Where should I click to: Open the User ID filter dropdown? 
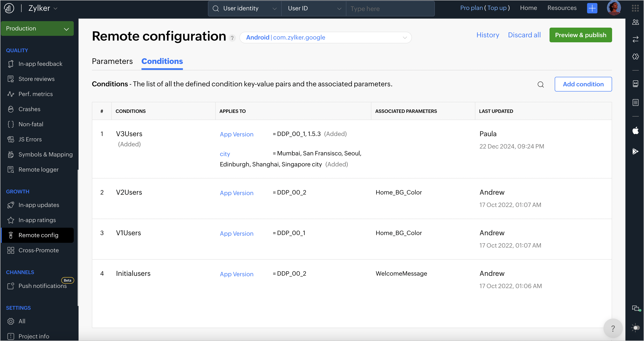314,8
